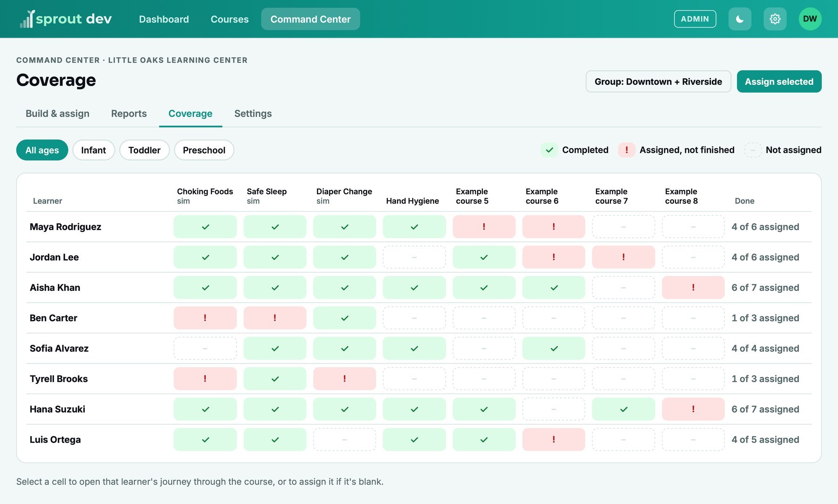The image size is (838, 504).
Task: Open Maya Rodriguez Hand Hygiene completed cell
Action: pos(414,227)
